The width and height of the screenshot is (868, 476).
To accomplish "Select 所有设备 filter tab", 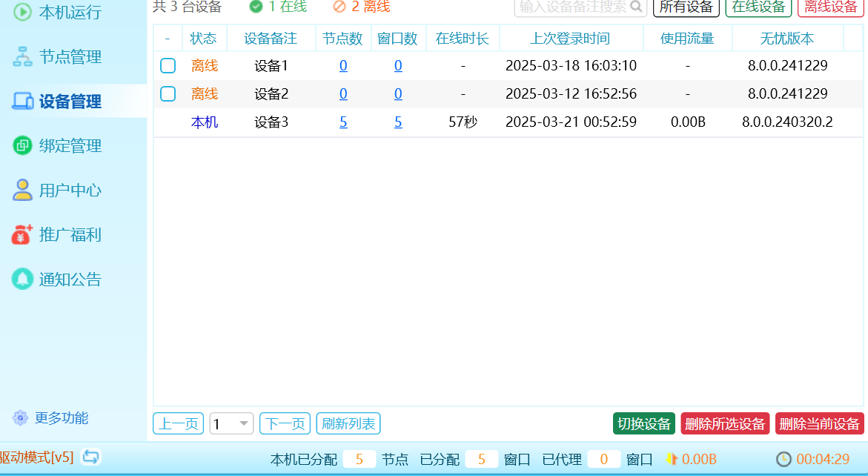I will click(x=686, y=7).
